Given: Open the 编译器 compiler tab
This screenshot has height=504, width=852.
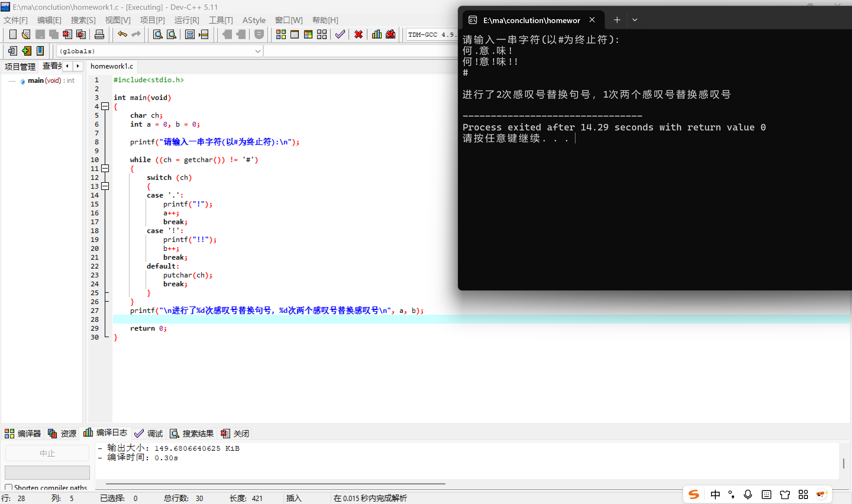Looking at the screenshot, I should (23, 433).
